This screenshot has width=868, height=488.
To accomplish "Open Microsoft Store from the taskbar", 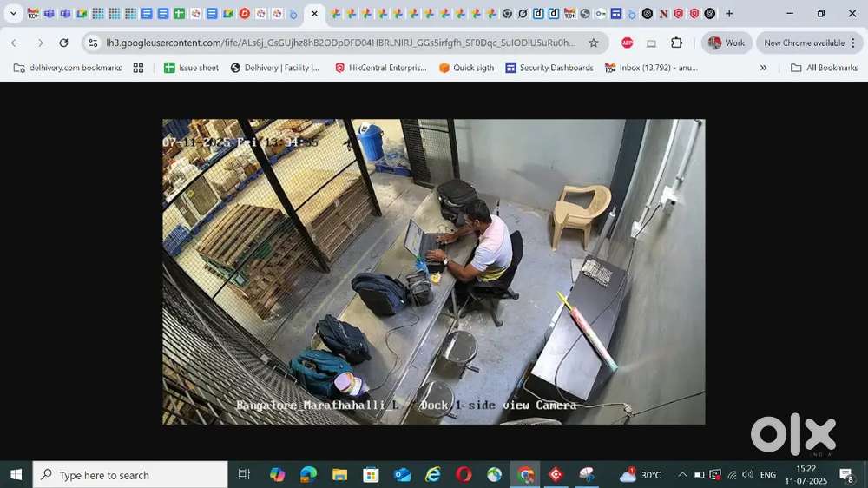I will pyautogui.click(x=371, y=475).
